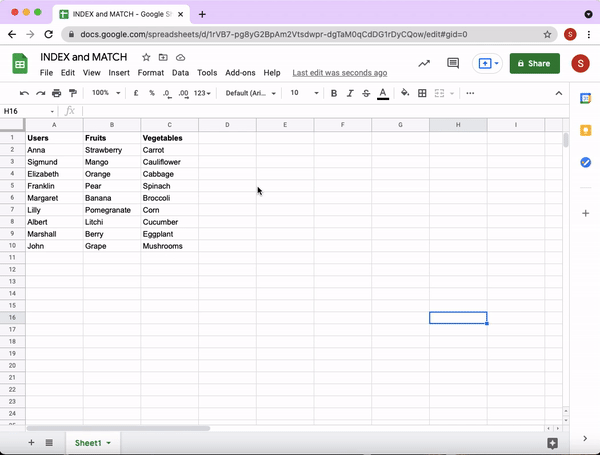The image size is (600, 455).
Task: Open the Tools menu
Action: pos(207,73)
